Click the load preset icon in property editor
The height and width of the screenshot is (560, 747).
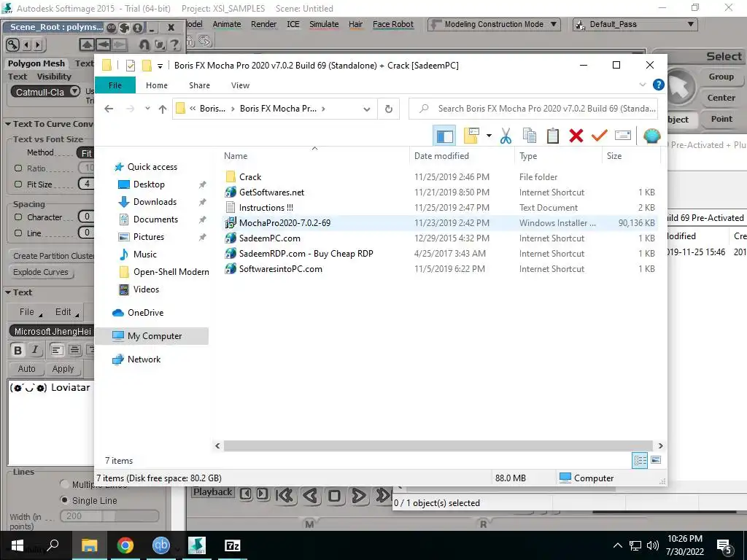pos(160,44)
